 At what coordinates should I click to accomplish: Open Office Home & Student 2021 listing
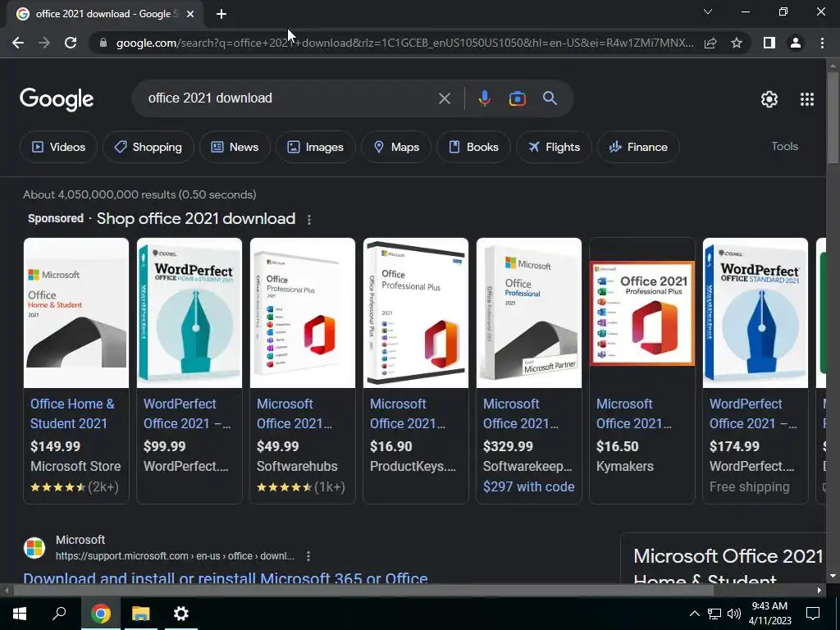[72, 413]
